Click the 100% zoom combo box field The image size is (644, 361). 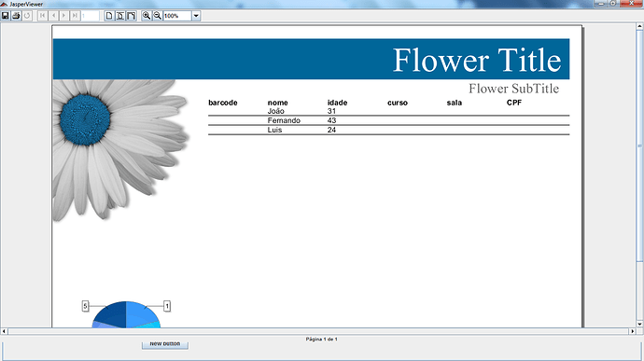[177, 16]
